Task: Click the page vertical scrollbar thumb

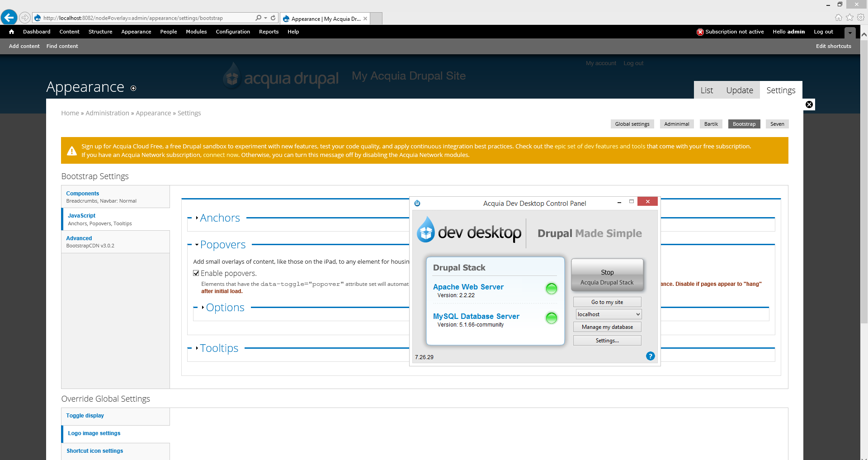Action: [864, 182]
